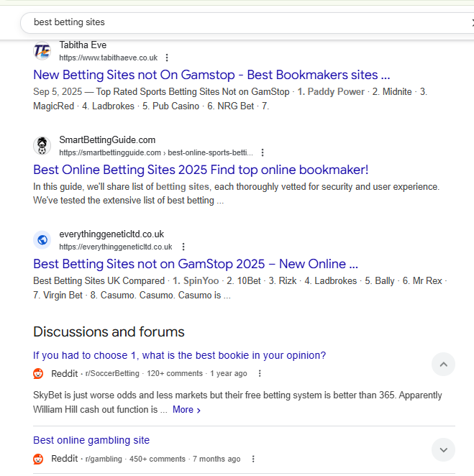Open the best bookie Reddit discussion link
This screenshot has height=476, width=474.
(x=179, y=355)
